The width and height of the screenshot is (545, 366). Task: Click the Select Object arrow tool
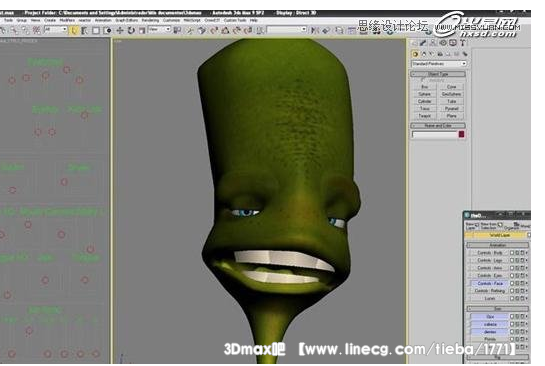point(74,31)
